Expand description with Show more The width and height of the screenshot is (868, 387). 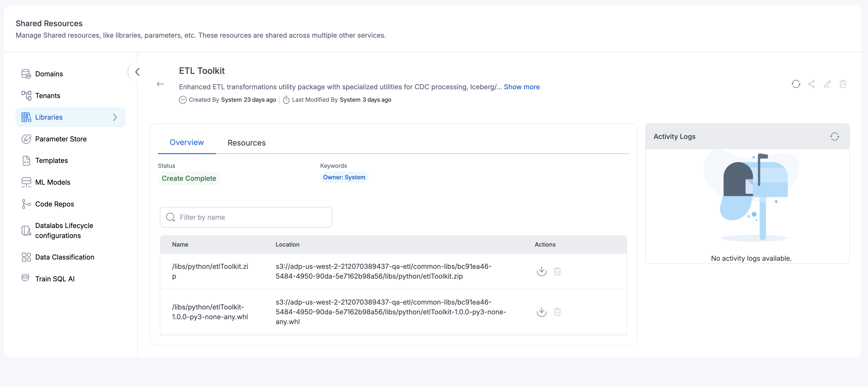click(x=521, y=87)
